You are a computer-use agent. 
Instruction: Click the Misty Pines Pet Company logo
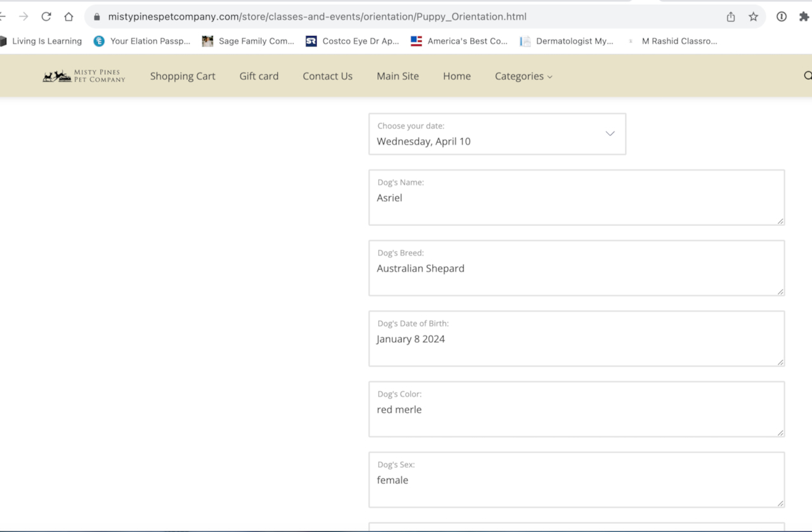84,76
